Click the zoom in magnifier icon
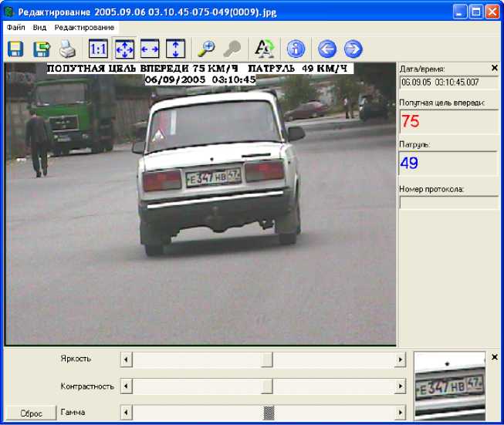The width and height of the screenshot is (504, 425). pos(206,49)
